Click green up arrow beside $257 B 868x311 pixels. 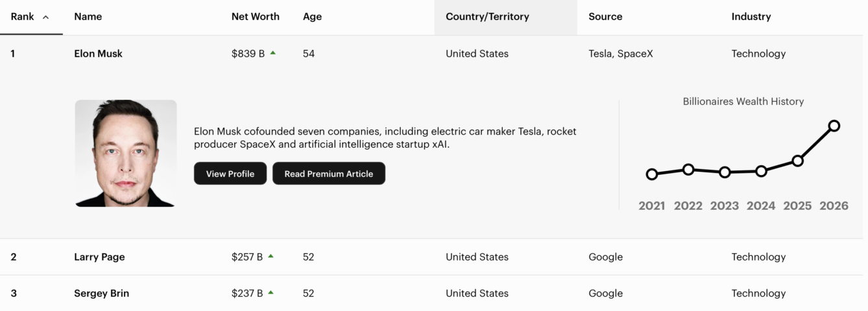click(x=271, y=256)
